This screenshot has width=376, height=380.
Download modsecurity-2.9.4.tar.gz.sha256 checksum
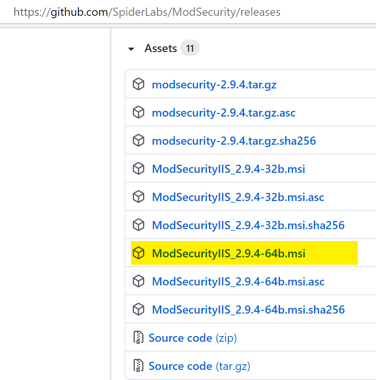[x=234, y=141]
